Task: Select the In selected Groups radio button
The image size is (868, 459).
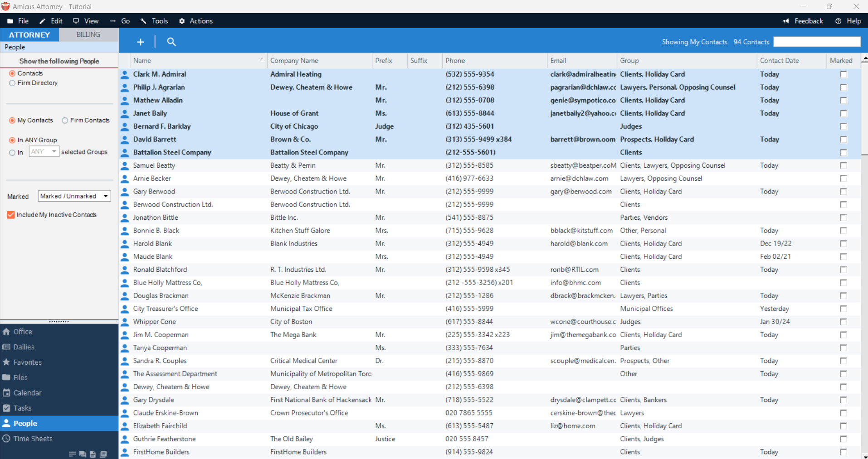Action: coord(12,153)
